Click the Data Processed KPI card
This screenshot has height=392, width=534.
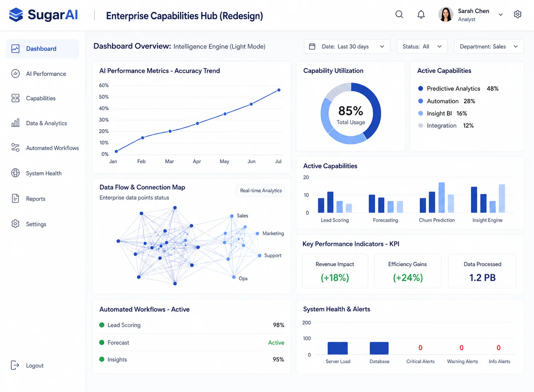click(482, 271)
